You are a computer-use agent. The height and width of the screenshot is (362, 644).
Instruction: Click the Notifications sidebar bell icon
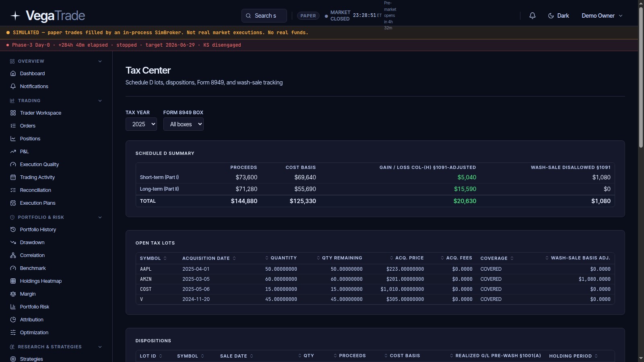[13, 86]
